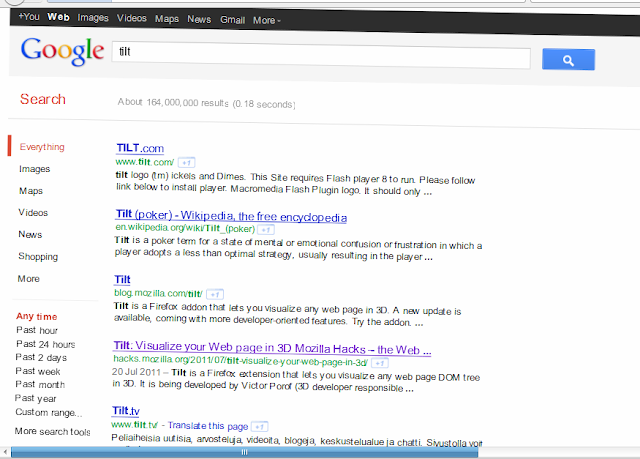This screenshot has width=640, height=459.
Task: Click +1 button beside en.wikipedia.org Tilt_(poker)
Action: pos(266,230)
